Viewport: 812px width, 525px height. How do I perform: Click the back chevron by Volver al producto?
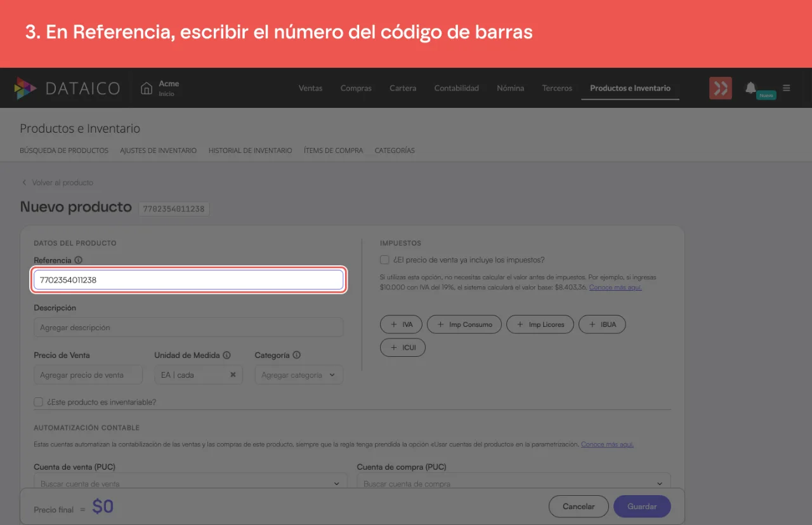[24, 183]
